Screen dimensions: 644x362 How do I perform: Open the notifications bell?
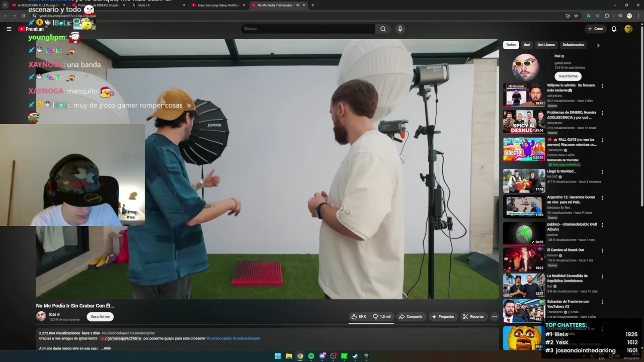point(614,29)
